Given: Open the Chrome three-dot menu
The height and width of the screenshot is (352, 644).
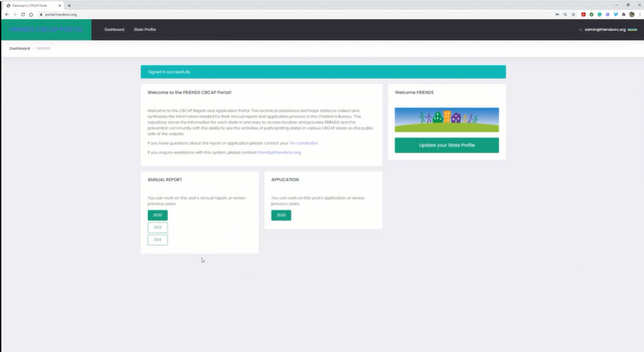Looking at the screenshot, I should click(640, 14).
